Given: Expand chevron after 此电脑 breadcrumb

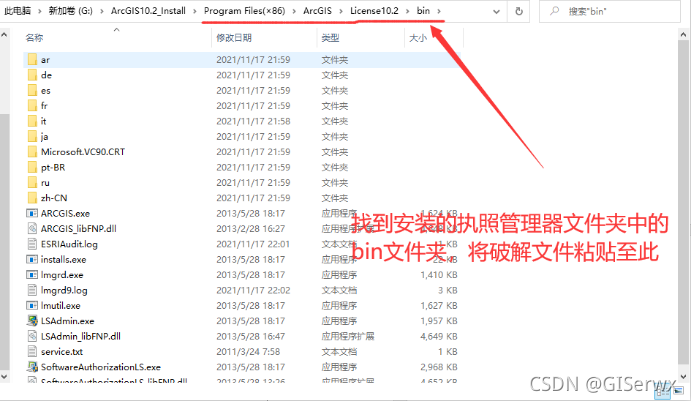Looking at the screenshot, I should point(39,11).
